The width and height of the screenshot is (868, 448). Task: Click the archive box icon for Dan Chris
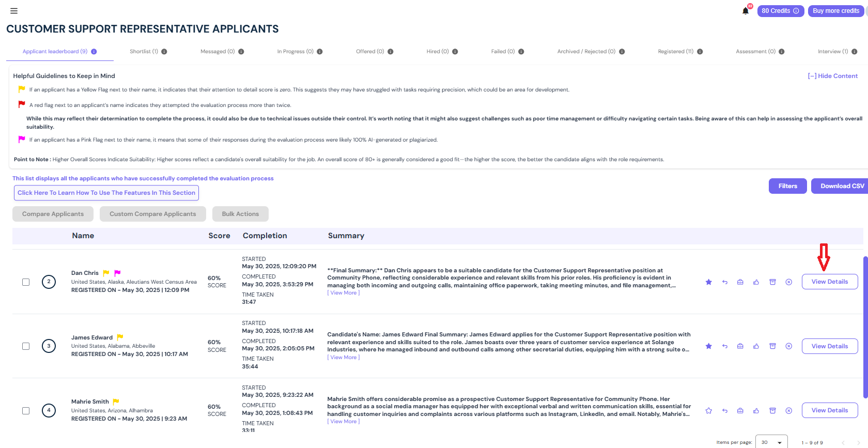773,282
